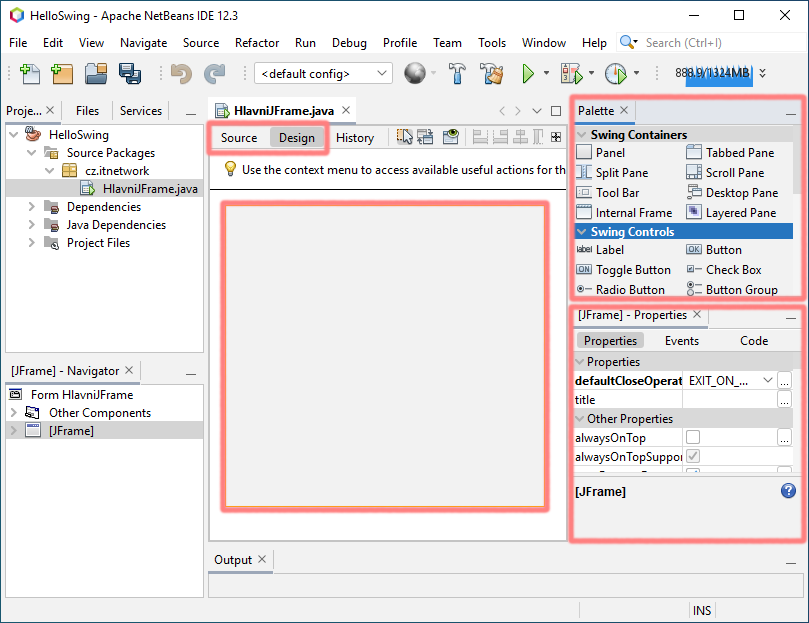Image resolution: width=809 pixels, height=623 pixels.
Task: Open the Tools menu
Action: [492, 43]
